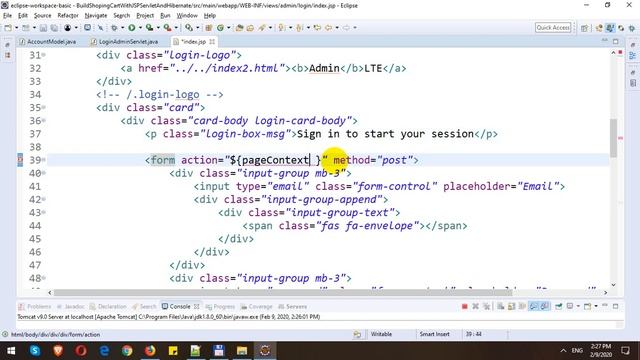Select the highlighted Java perspective icon
The height and width of the screenshot is (360, 640).
610,28
